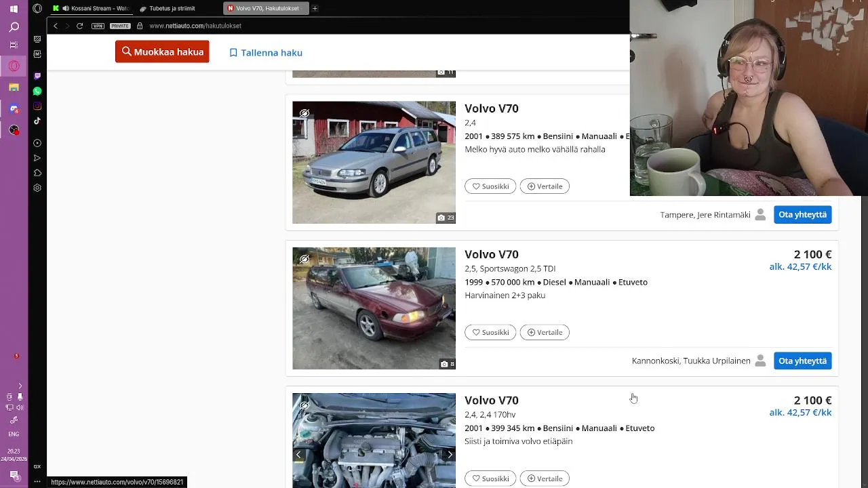Hide the silver 2001 Volvo V70 listing
Image resolution: width=868 pixels, height=488 pixels.
click(304, 113)
